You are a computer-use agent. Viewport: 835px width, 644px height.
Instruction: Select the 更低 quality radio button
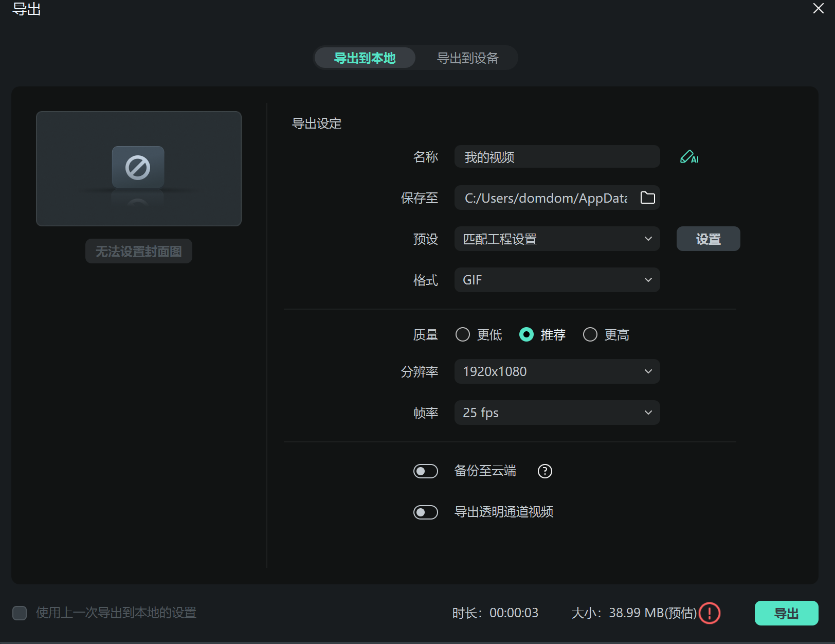point(462,334)
